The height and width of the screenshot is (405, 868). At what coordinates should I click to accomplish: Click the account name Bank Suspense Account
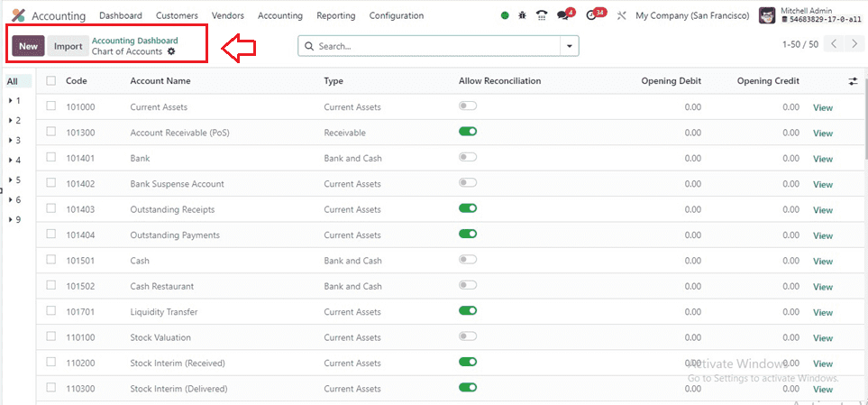tap(178, 184)
